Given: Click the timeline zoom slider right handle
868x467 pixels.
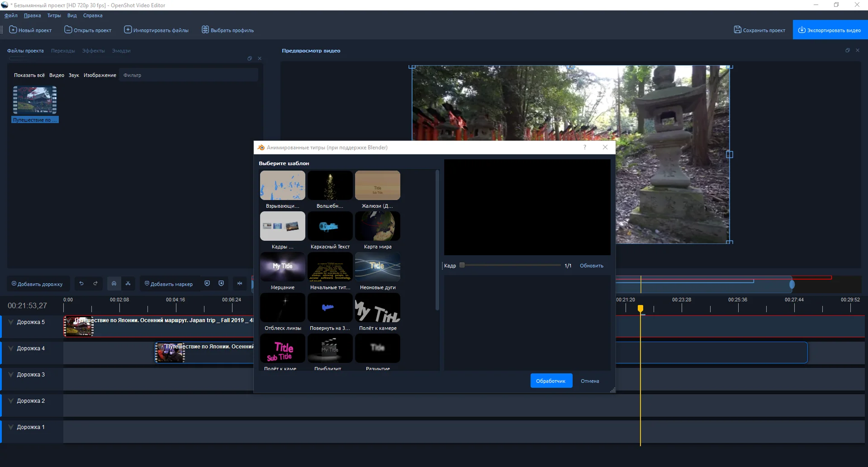Looking at the screenshot, I should (792, 284).
